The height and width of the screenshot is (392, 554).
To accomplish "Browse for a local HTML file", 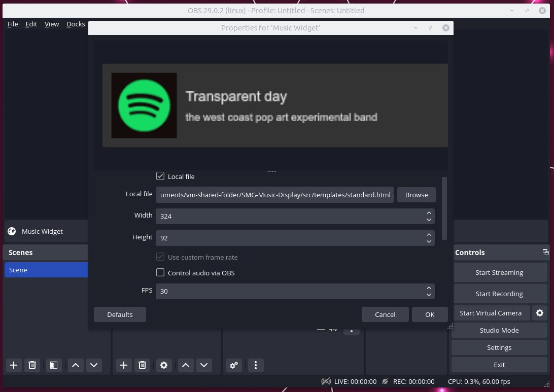I will (417, 195).
